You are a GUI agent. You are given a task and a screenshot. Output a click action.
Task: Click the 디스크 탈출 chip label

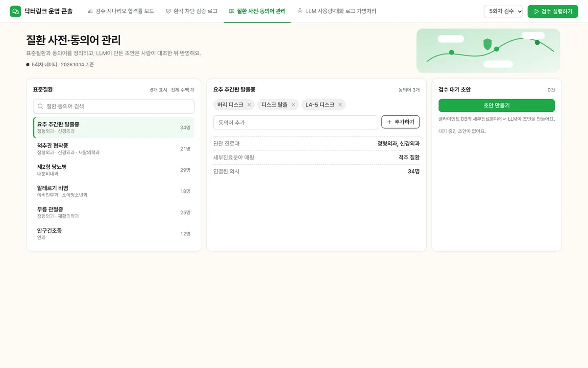point(274,105)
